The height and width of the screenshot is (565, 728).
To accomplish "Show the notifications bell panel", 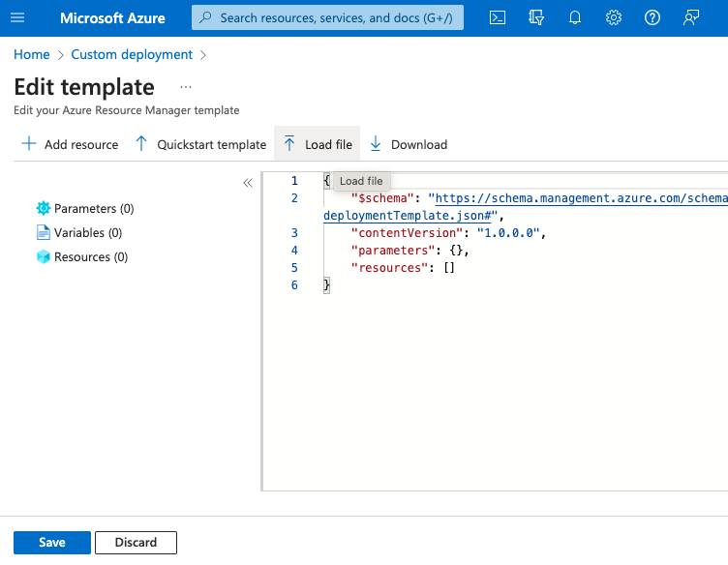I will coord(575,17).
